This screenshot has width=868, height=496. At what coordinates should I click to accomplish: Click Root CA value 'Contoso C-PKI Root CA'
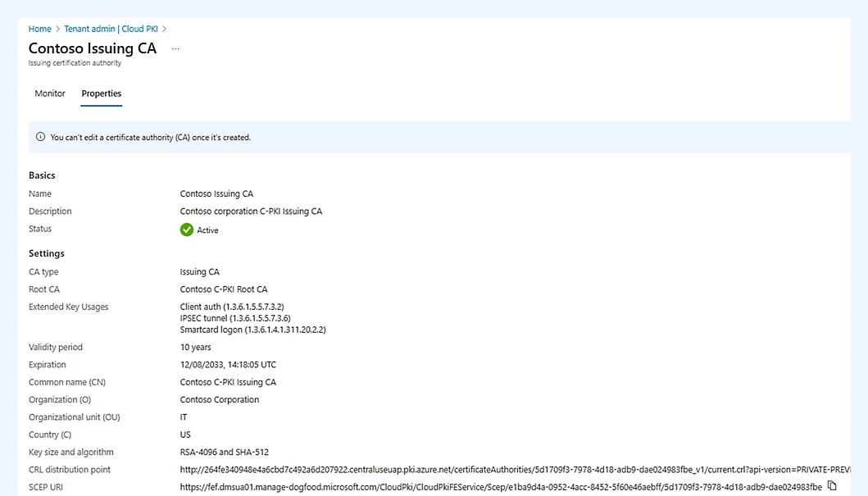point(224,289)
